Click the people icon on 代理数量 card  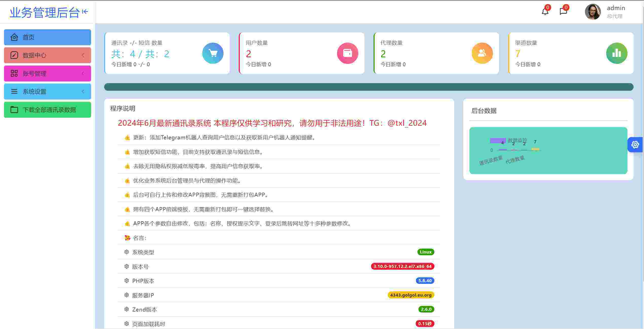tap(482, 53)
